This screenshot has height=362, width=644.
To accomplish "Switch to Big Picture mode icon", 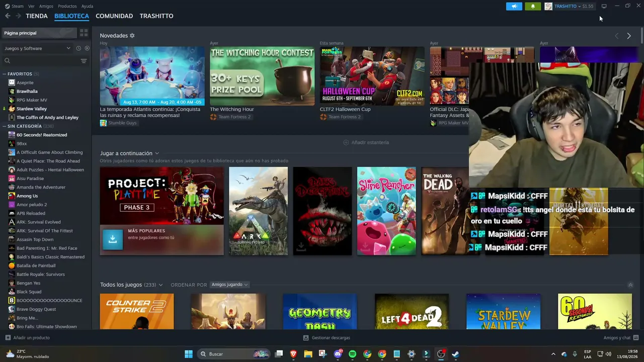I will 604,6.
